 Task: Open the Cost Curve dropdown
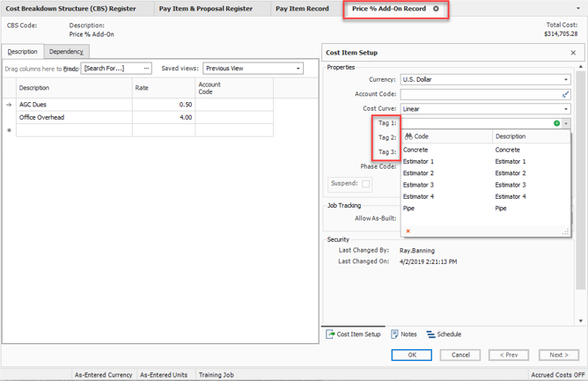(x=566, y=109)
